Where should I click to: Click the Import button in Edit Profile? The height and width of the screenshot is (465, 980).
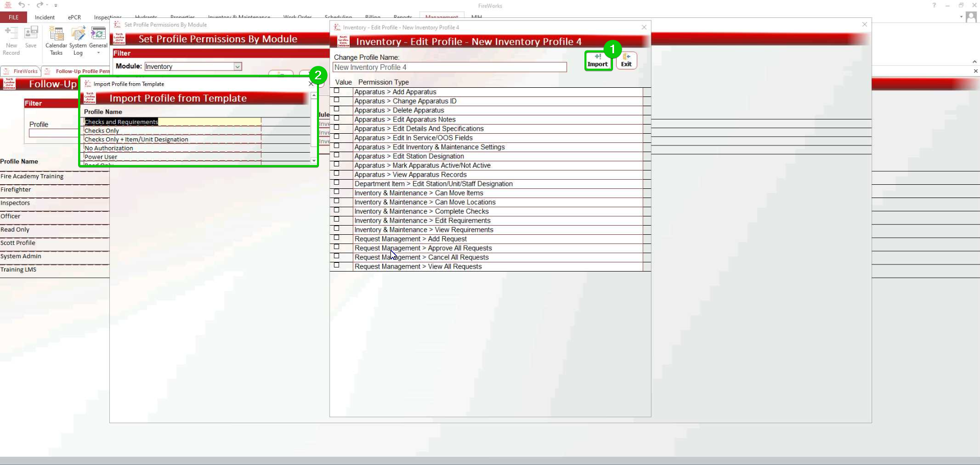597,60
